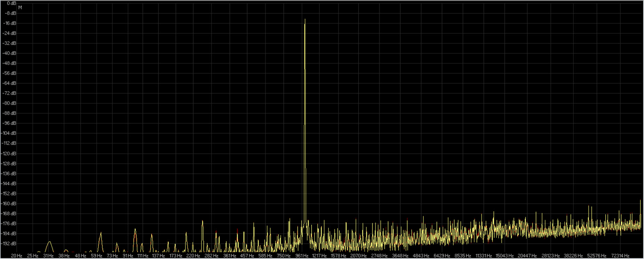This screenshot has width=644, height=259.
Task: Pick the 28123 Hz frequency label
Action: pyautogui.click(x=550, y=256)
